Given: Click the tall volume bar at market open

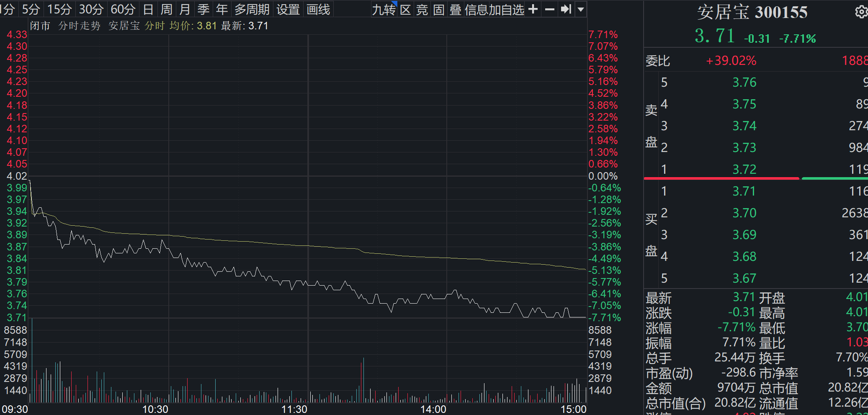Looking at the screenshot, I should coord(32,361).
